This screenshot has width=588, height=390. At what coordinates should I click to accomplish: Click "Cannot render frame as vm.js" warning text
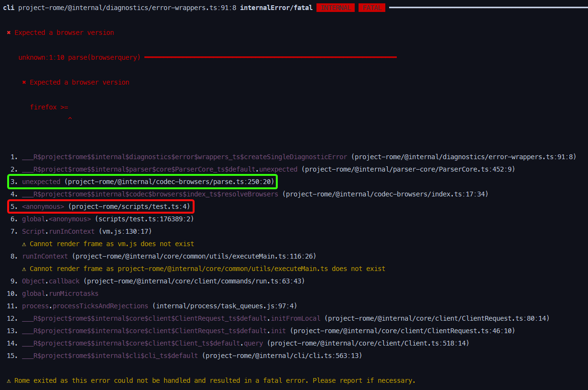click(x=112, y=244)
